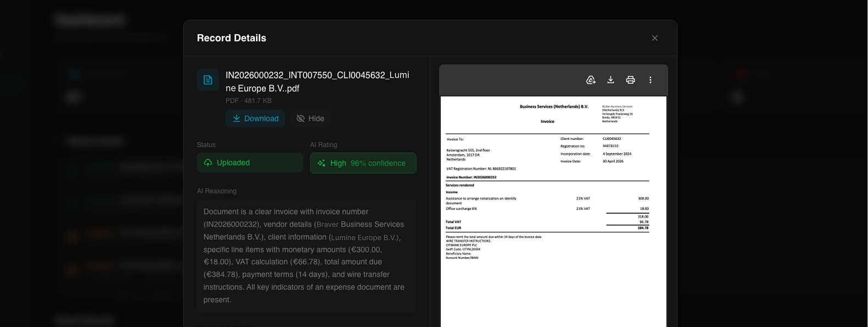The height and width of the screenshot is (327, 868).
Task: Click the invoice page preview heading 'Invoice'
Action: point(547,122)
